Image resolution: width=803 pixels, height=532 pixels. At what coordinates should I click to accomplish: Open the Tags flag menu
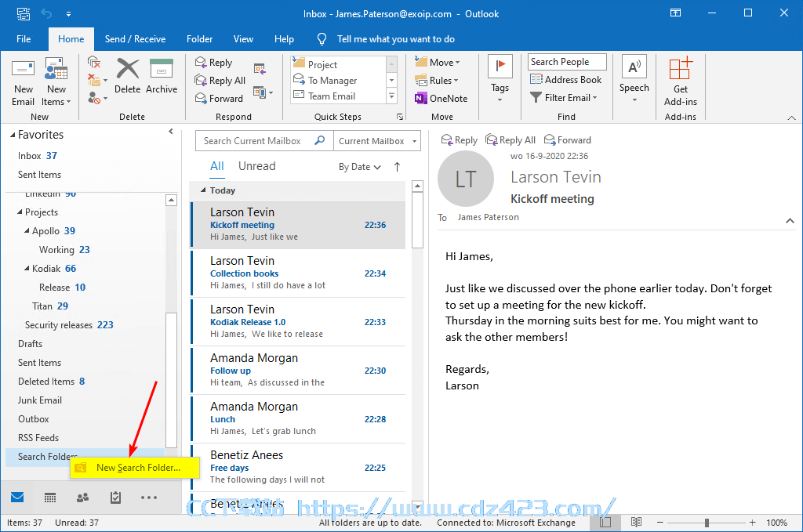(500, 78)
